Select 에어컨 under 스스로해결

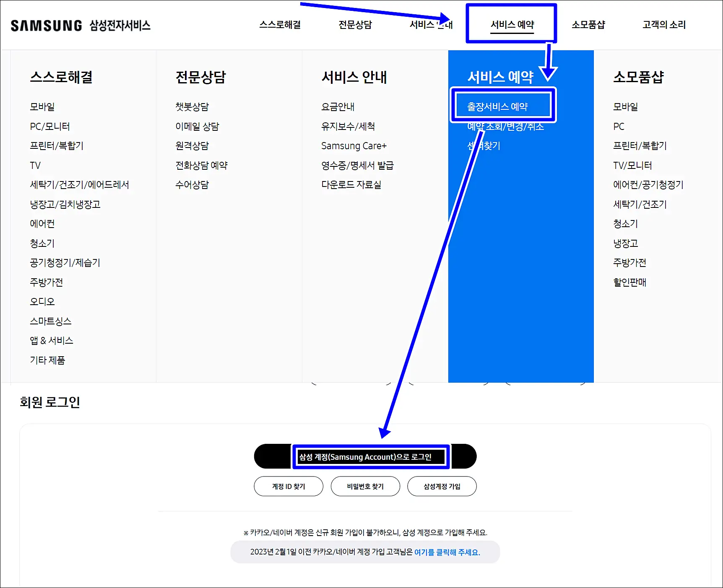pos(42,224)
